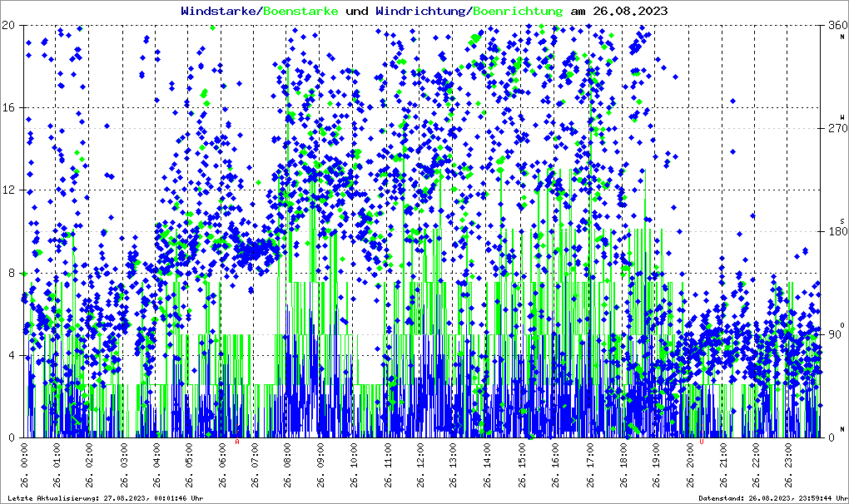Screen dimensions: 849x504
Task: Click the 'O' compass letter above 90
Action: click(x=842, y=324)
